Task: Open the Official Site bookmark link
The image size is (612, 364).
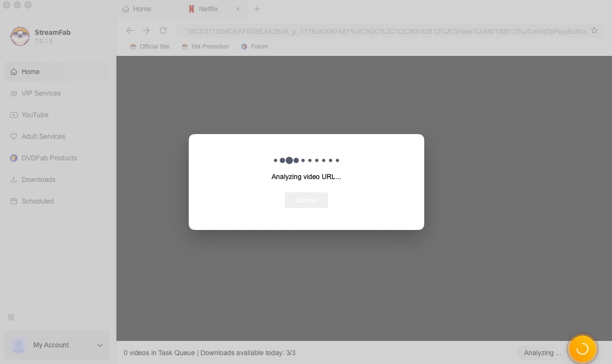Action: 150,47
